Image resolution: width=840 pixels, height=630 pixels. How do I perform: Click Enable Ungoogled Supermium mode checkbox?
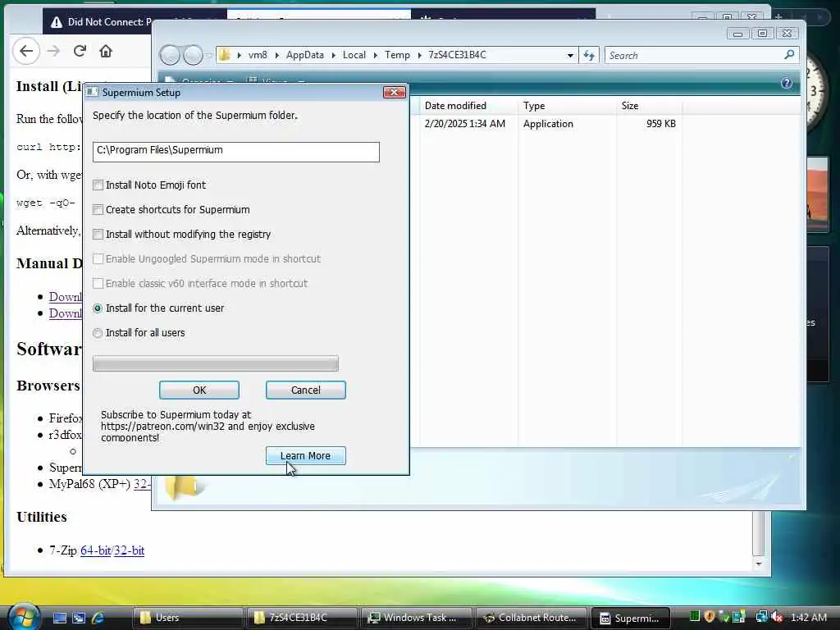98,259
